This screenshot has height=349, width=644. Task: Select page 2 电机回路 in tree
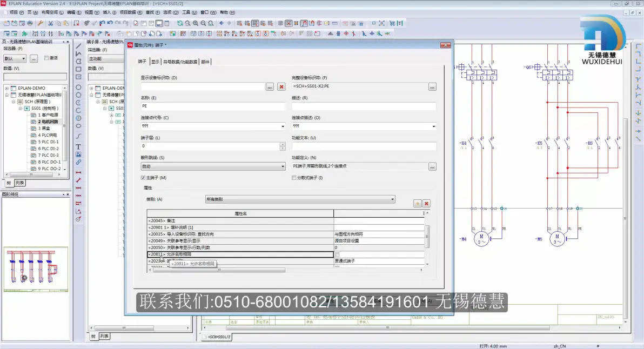click(x=48, y=122)
